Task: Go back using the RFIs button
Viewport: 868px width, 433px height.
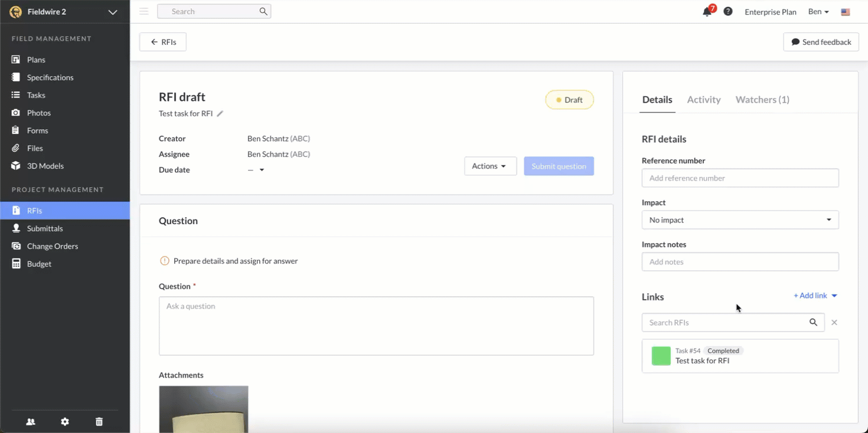Action: pyautogui.click(x=163, y=42)
